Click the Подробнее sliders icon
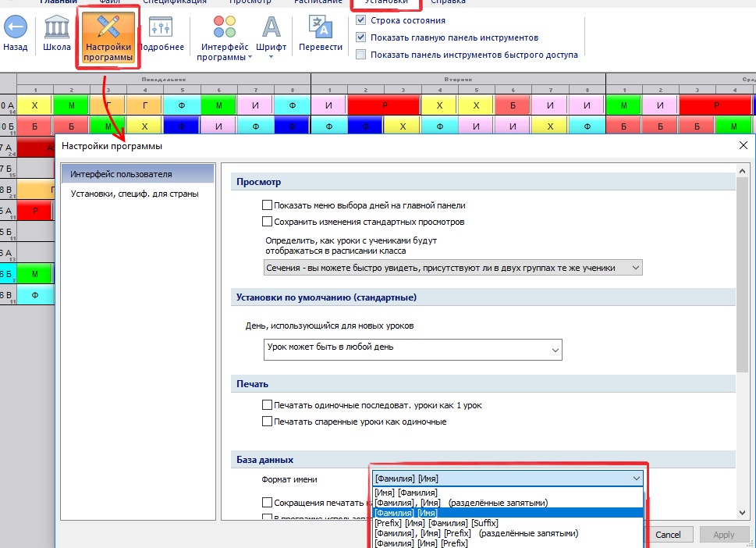756x548 pixels. click(161, 27)
